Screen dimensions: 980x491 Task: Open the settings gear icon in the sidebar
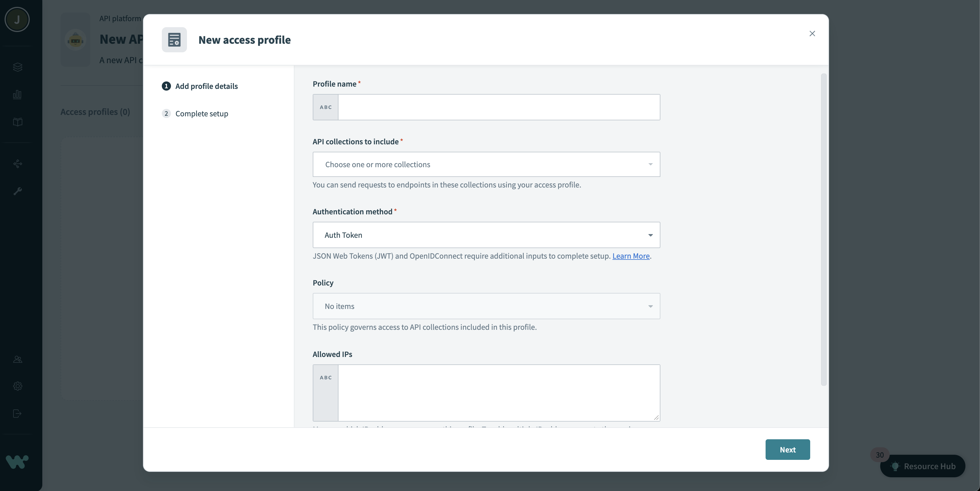tap(17, 386)
